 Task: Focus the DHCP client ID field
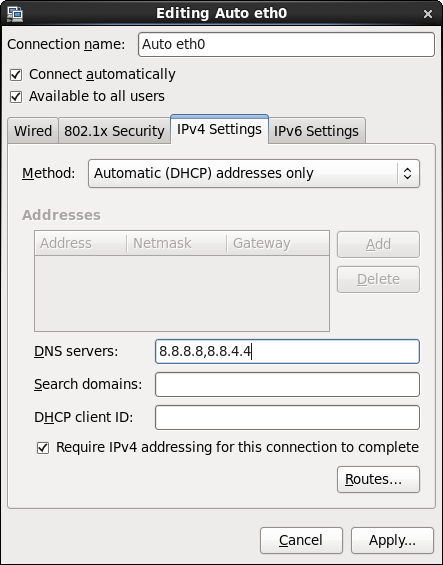point(287,418)
